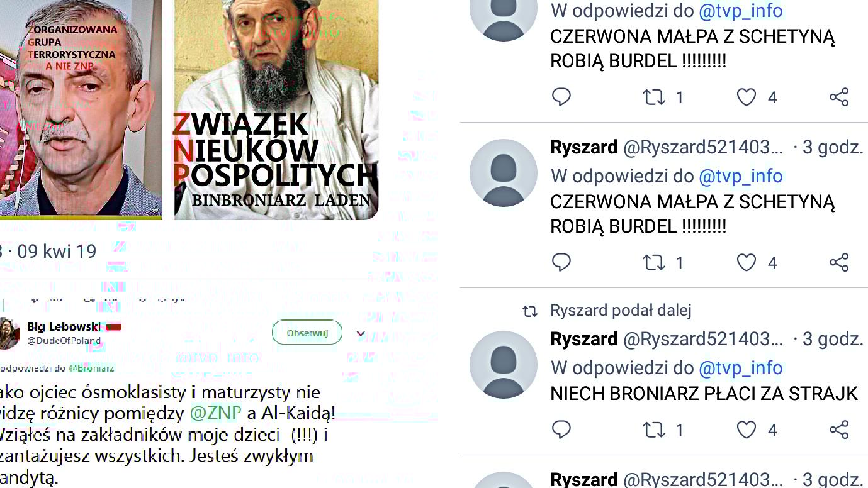Reply to the topmost CZERWONA MAŁPA tweet

[561, 97]
